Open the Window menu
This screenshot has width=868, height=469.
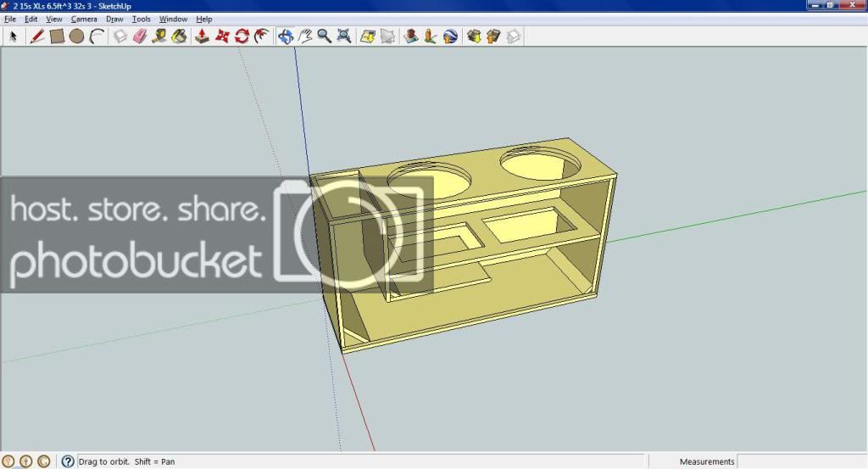pos(173,19)
